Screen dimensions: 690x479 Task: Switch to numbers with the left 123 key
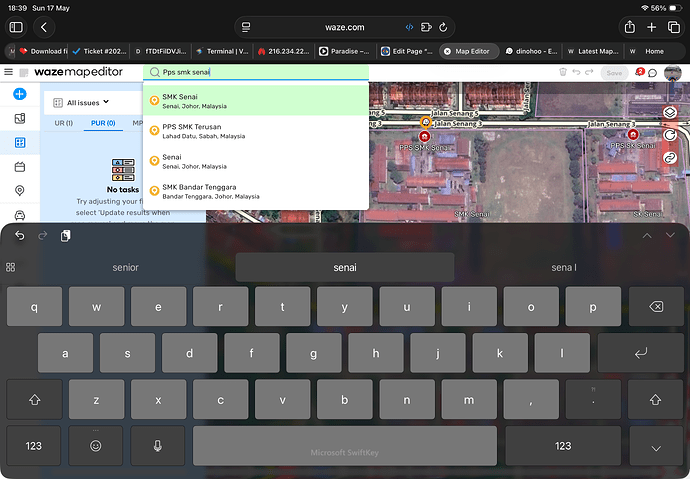point(33,446)
